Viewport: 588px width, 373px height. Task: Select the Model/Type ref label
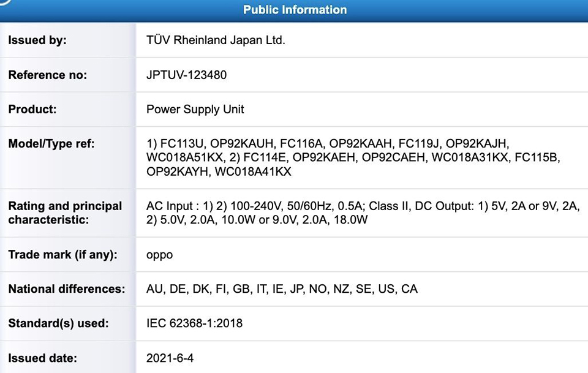tap(51, 143)
